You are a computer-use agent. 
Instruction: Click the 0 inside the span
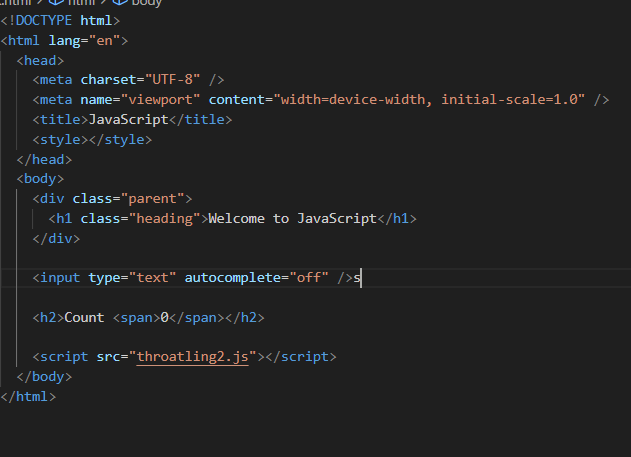(164, 318)
